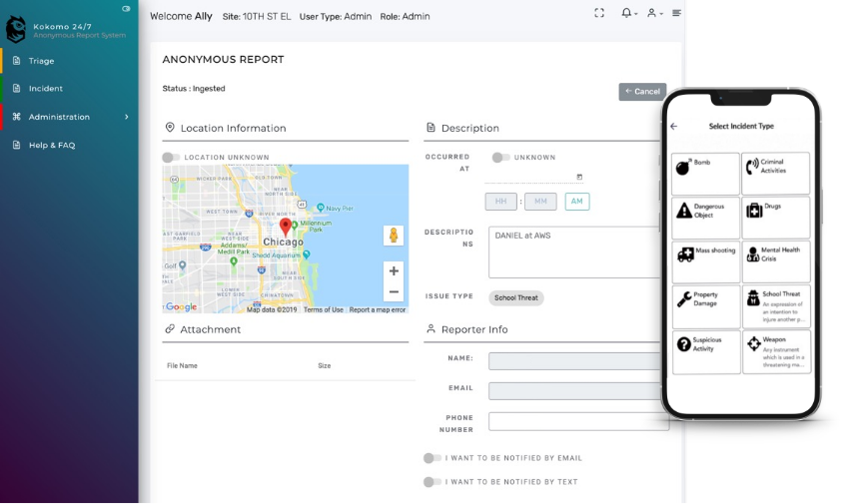Click the HH hour field
The image size is (853, 504).
point(501,202)
